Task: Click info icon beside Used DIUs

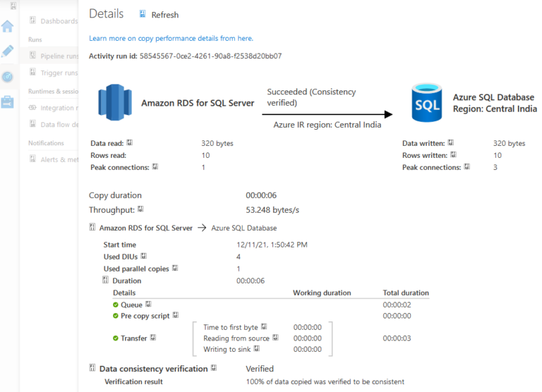Action: click(x=144, y=257)
